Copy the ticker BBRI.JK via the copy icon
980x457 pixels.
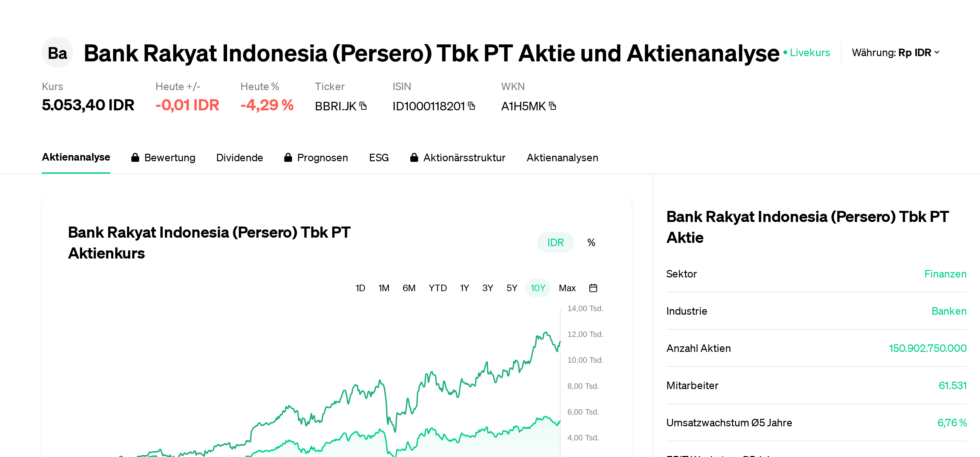(363, 106)
